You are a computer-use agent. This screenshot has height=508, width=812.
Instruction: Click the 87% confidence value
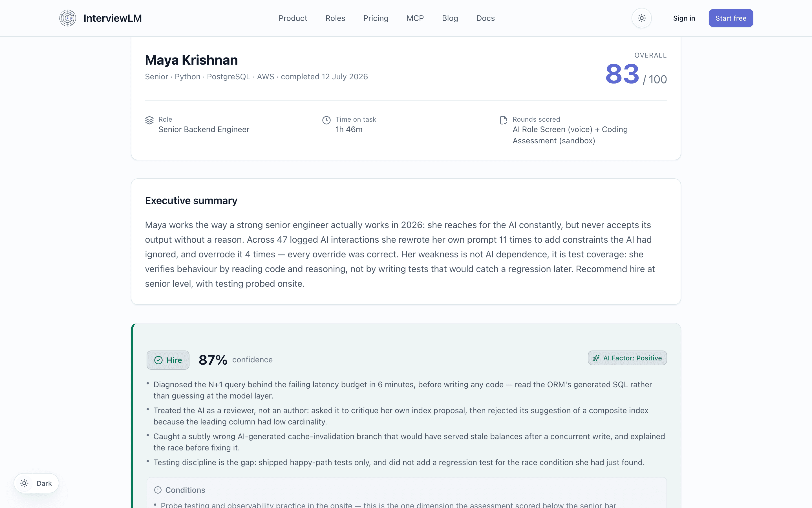coord(213,360)
